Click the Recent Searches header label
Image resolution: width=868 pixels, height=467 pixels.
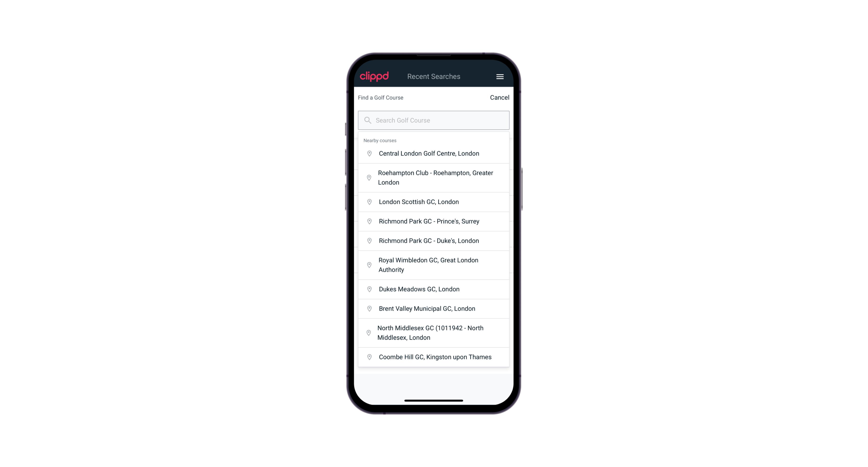point(434,76)
